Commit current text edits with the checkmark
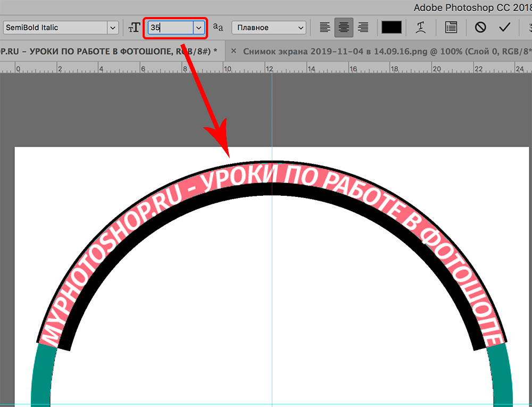Image resolution: width=532 pixels, height=407 pixels. [x=505, y=28]
